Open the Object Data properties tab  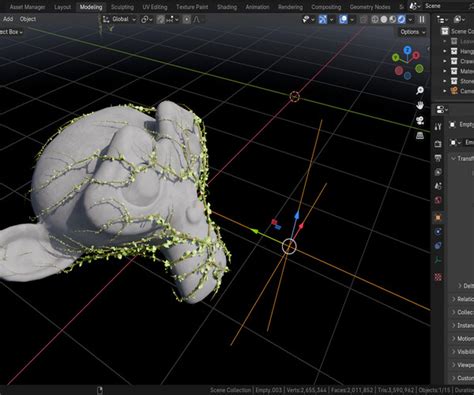(438, 260)
